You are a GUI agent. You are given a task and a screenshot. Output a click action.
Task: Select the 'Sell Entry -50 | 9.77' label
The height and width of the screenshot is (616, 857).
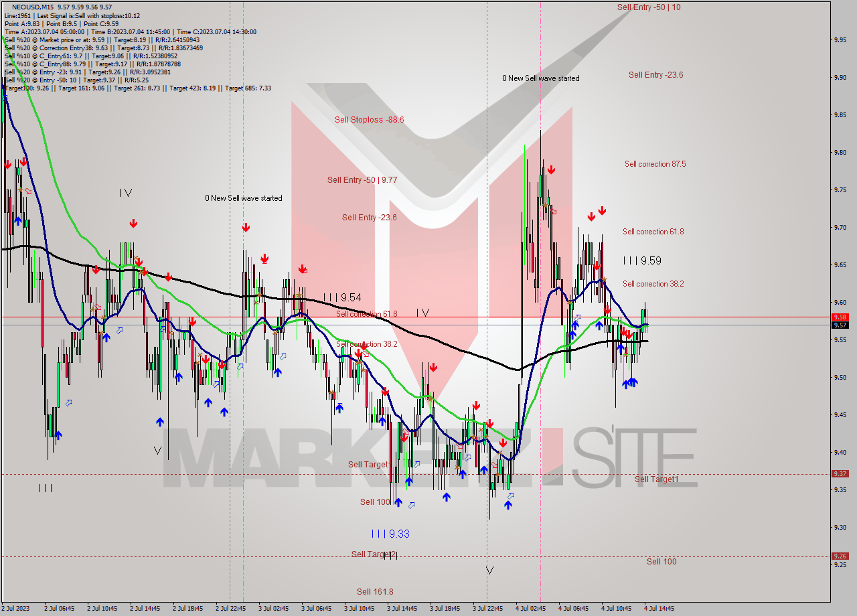362,179
